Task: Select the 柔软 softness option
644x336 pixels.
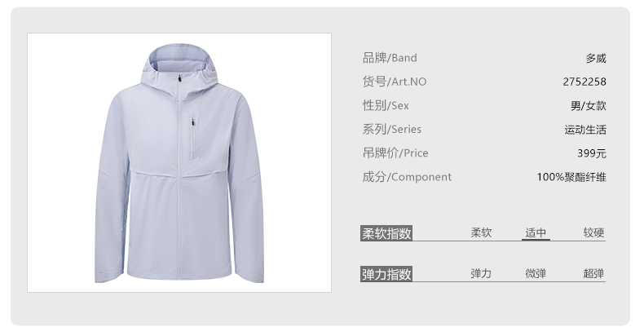Action: click(481, 232)
